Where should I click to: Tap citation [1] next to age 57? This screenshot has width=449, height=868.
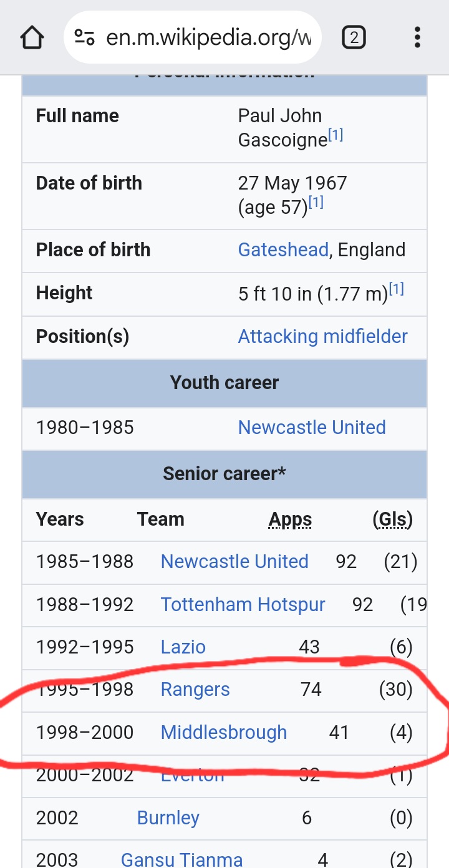click(x=316, y=203)
